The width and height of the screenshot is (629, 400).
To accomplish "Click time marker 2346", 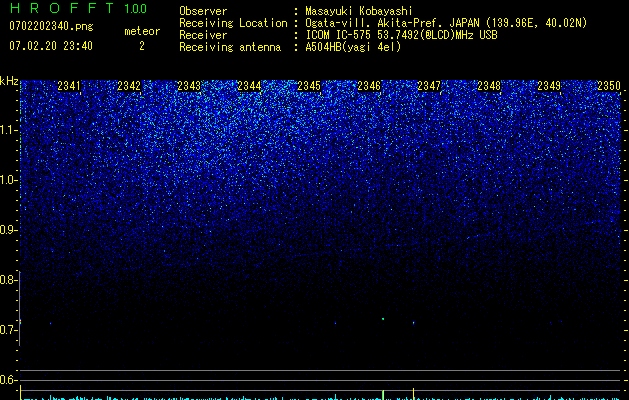I will 369,86.
